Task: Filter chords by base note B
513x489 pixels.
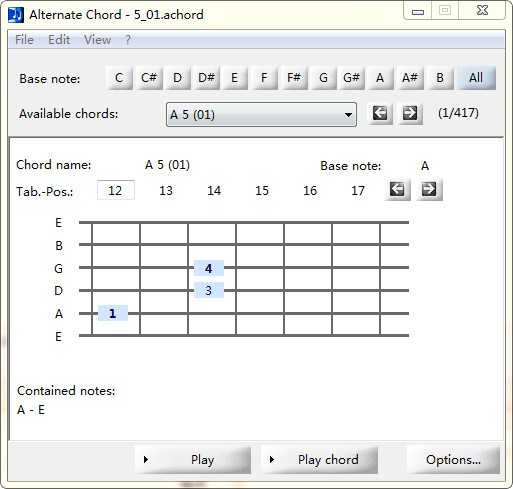Action: 440,78
